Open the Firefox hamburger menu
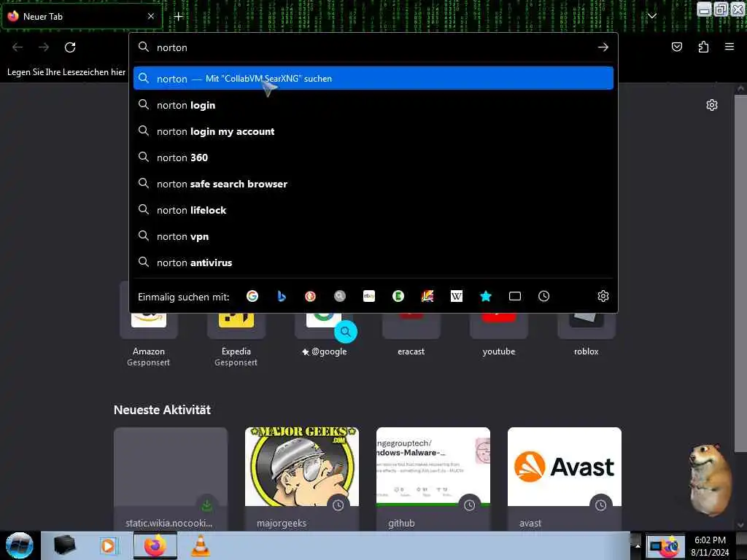Screen dimensions: 747x560 [729, 47]
